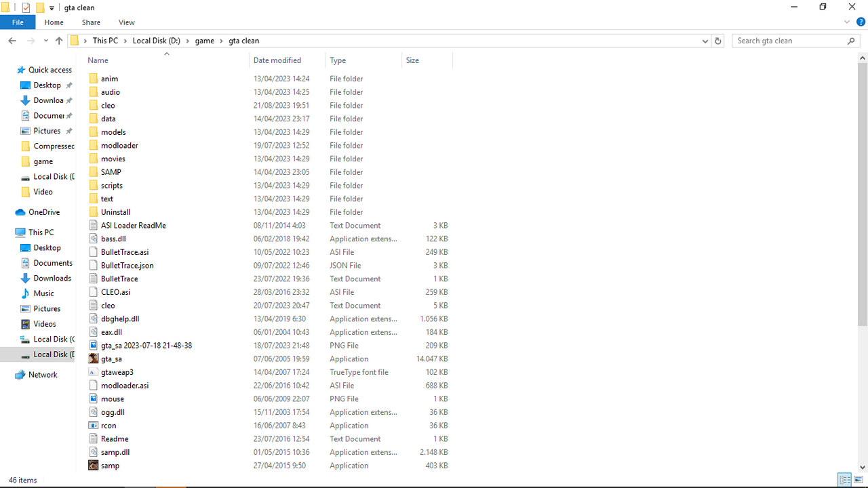Sort by Type column header

[364, 60]
